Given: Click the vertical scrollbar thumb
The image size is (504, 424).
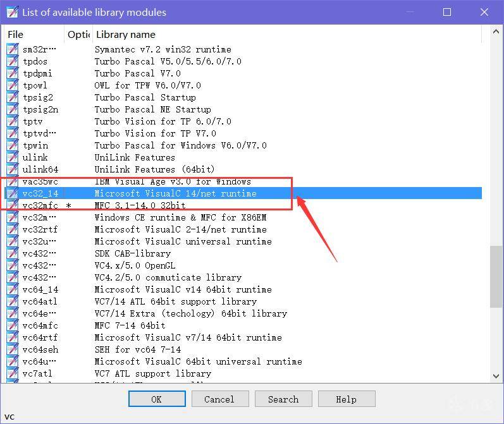Looking at the screenshot, I should [x=496, y=277].
